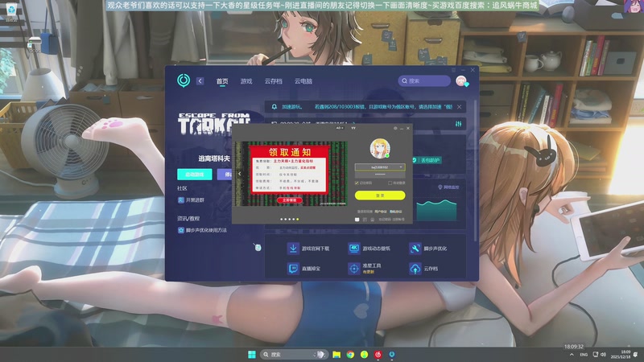Toggle the remember password checkbox
Screen dimensions: 644x362
357,183
